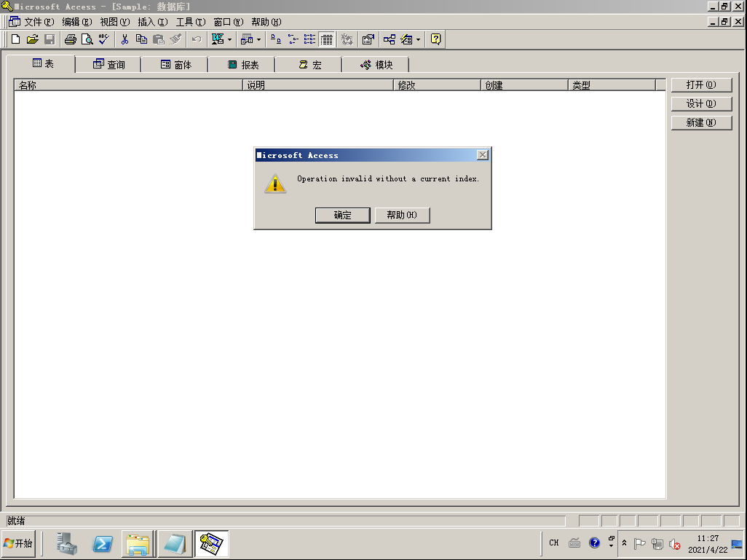Screen dimensions: 747x560
Task: Toggle the Details view button
Action: (327, 39)
